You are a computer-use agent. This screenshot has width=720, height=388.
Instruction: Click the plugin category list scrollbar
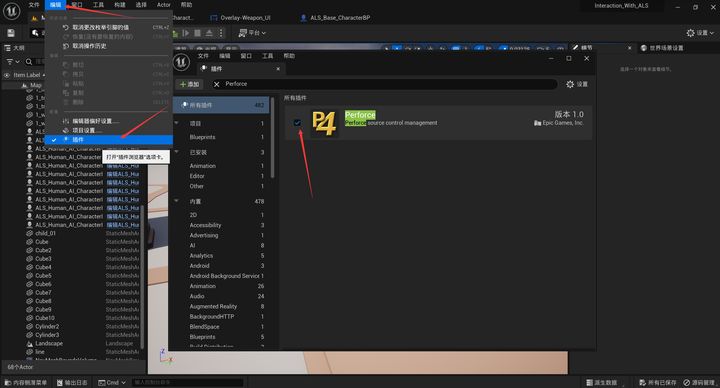click(272, 138)
